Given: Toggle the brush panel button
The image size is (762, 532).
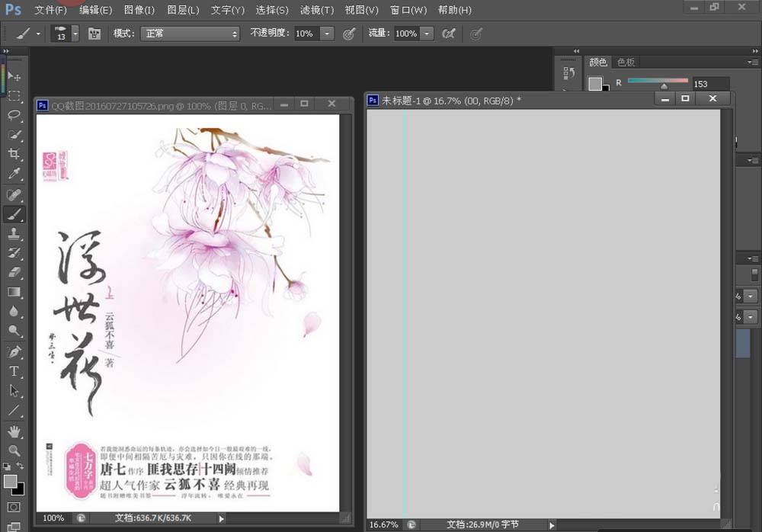Looking at the screenshot, I should point(95,34).
